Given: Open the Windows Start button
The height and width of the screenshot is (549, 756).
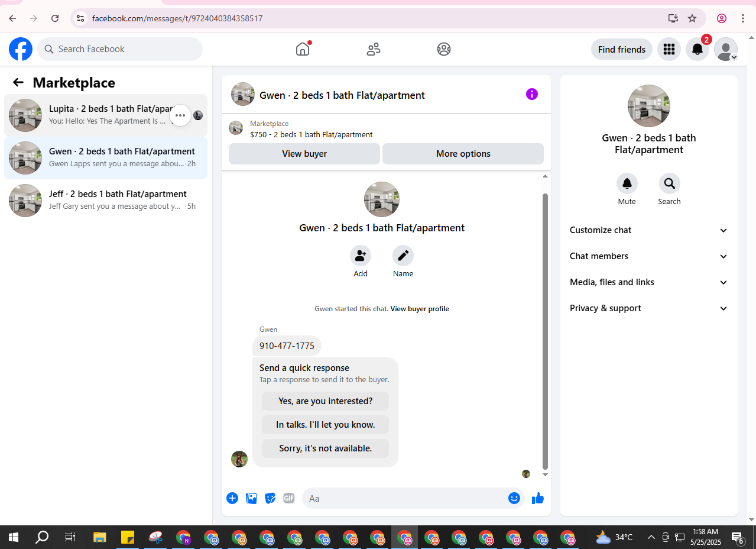Looking at the screenshot, I should (x=14, y=537).
